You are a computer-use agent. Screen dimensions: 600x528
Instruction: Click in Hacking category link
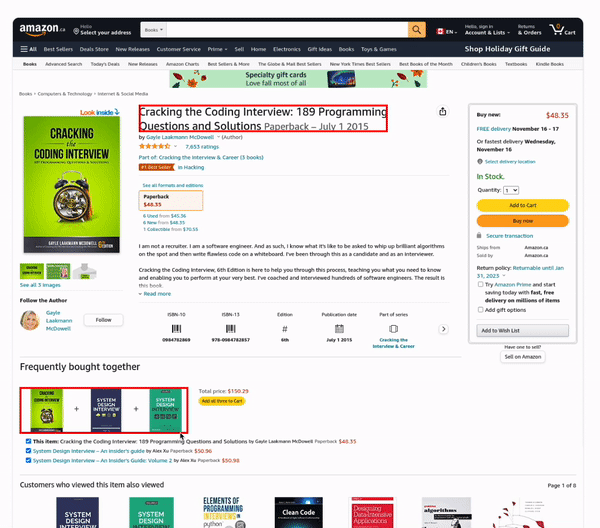[191, 167]
